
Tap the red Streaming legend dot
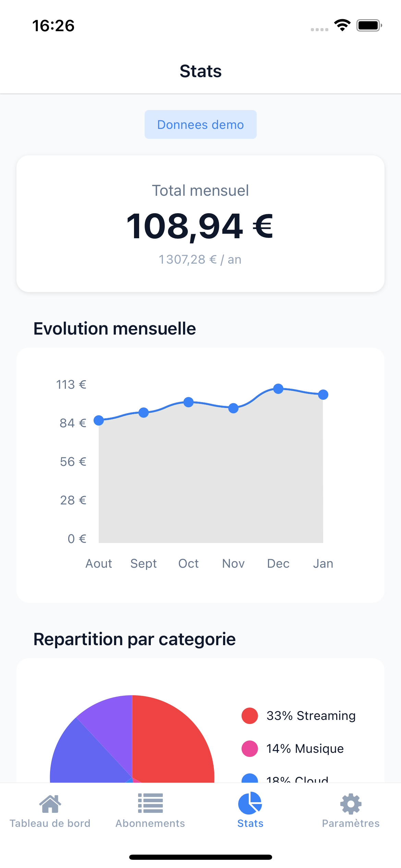[x=250, y=715]
